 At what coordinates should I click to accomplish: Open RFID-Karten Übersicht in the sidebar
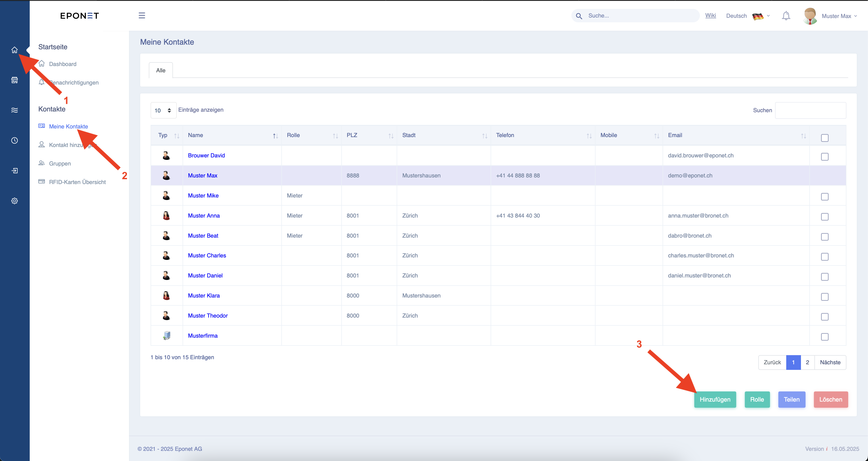click(x=77, y=182)
